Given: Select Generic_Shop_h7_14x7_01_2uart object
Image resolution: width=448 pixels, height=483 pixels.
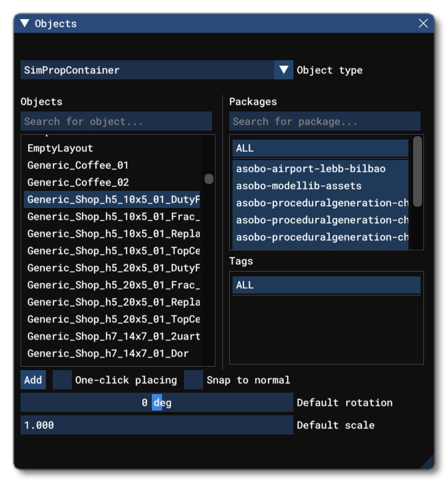Looking at the screenshot, I should [111, 336].
